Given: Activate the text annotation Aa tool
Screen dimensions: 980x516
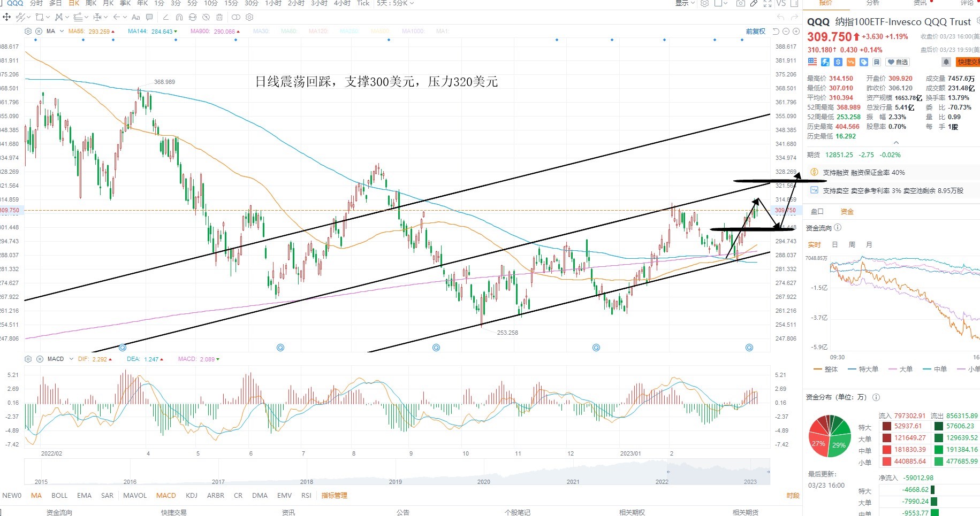Looking at the screenshot, I should 135,17.
